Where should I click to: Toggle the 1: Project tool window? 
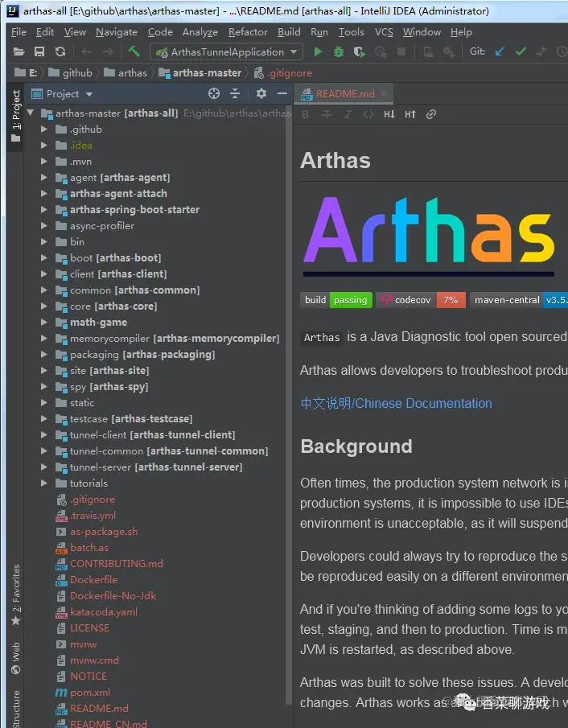click(x=16, y=116)
